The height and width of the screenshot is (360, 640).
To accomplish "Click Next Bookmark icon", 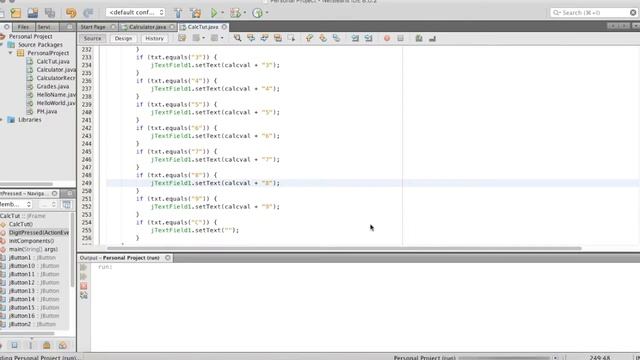I will tap(323, 38).
